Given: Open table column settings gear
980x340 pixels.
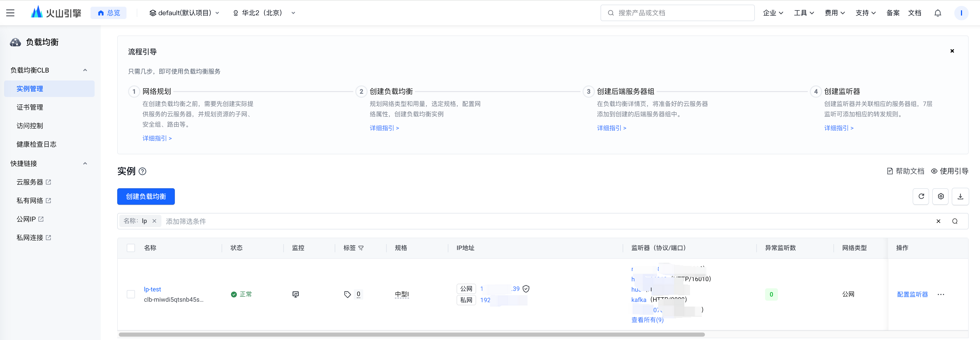Looking at the screenshot, I should tap(940, 196).
